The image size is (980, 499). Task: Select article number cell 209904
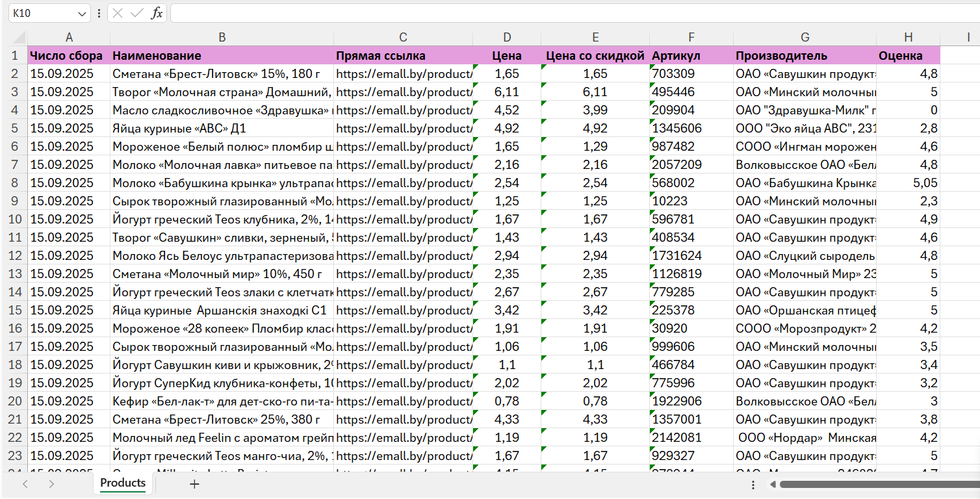pyautogui.click(x=691, y=110)
